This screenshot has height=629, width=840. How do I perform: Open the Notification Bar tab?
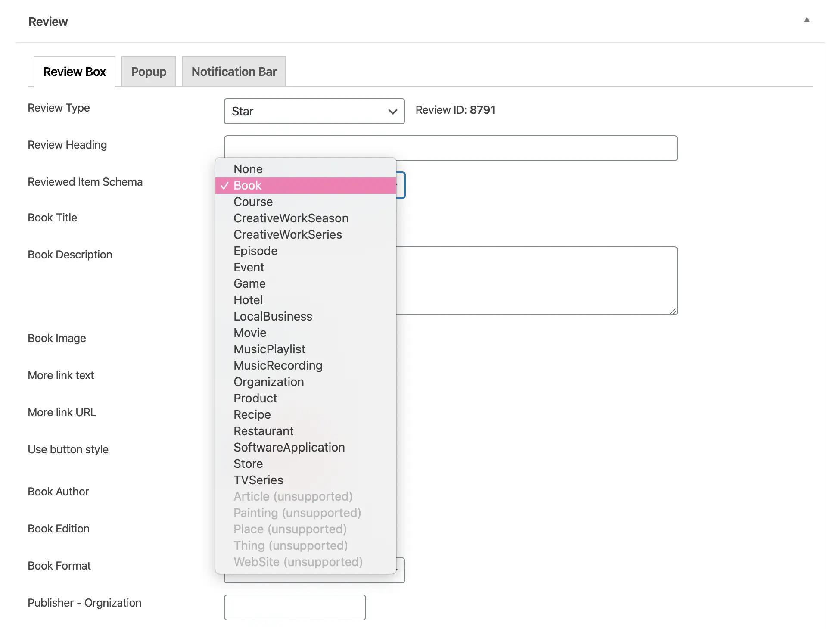(x=234, y=72)
